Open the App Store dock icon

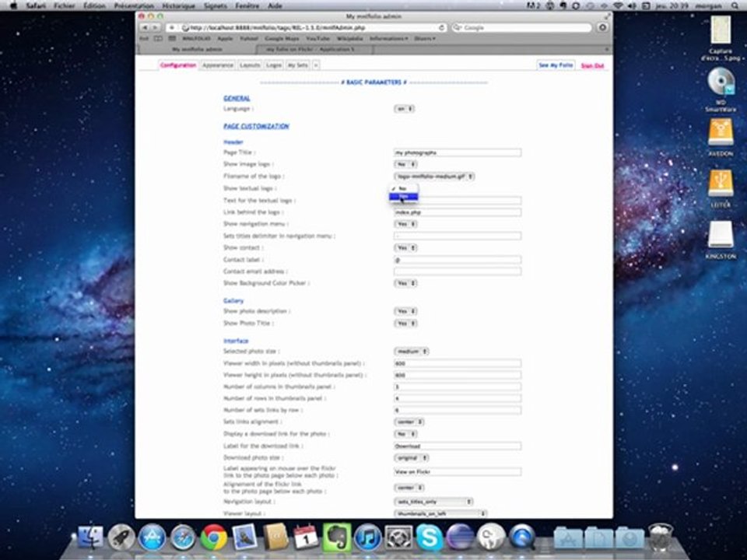point(152,537)
